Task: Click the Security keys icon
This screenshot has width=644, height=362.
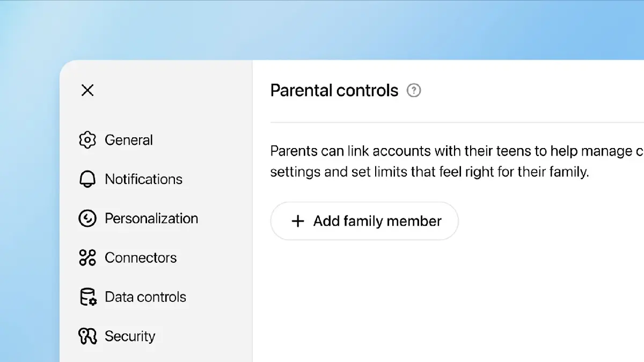Action: coord(87,336)
